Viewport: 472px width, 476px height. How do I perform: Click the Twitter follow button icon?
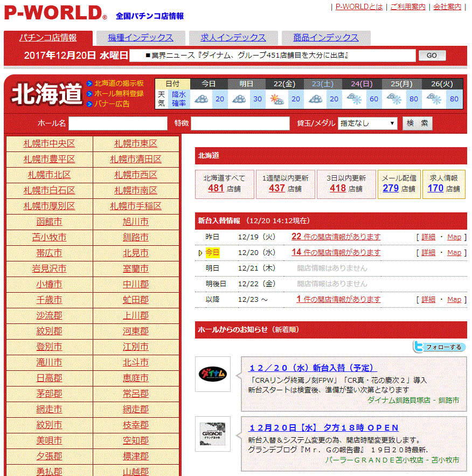439,347
